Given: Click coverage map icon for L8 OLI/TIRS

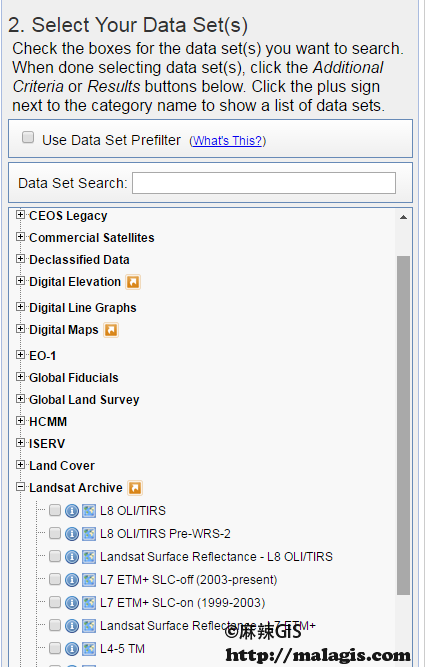Looking at the screenshot, I should click(x=89, y=510).
